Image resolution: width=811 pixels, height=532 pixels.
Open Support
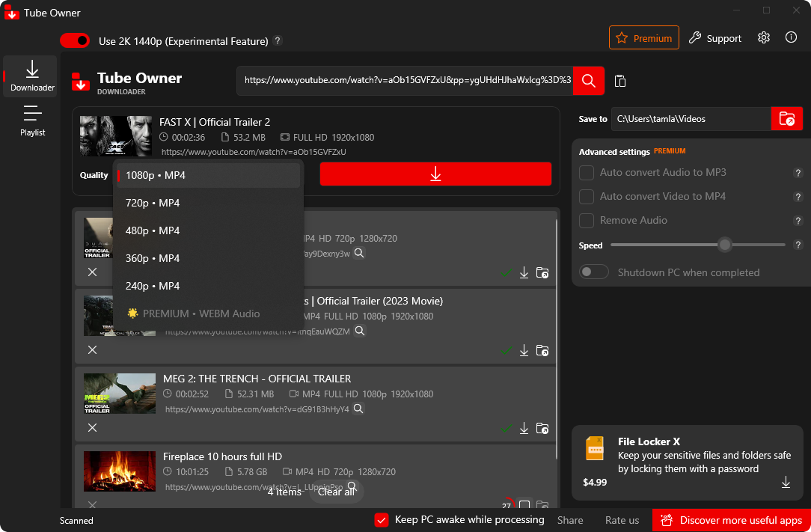click(715, 38)
